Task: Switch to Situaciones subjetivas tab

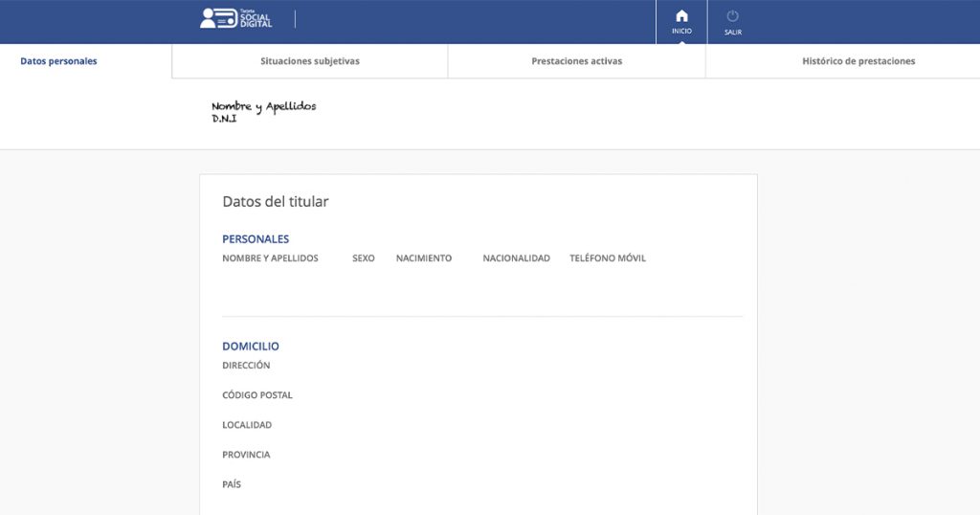Action: 310,61
